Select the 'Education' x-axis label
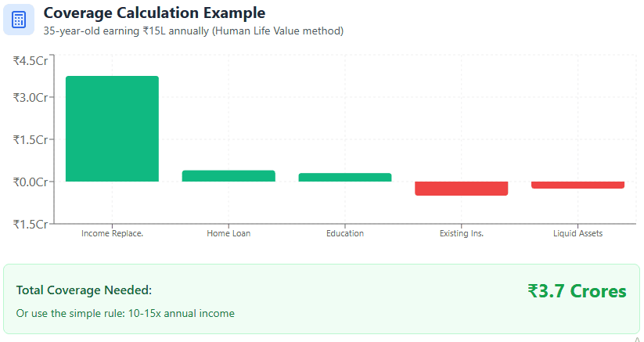The image size is (644, 342). click(x=345, y=233)
